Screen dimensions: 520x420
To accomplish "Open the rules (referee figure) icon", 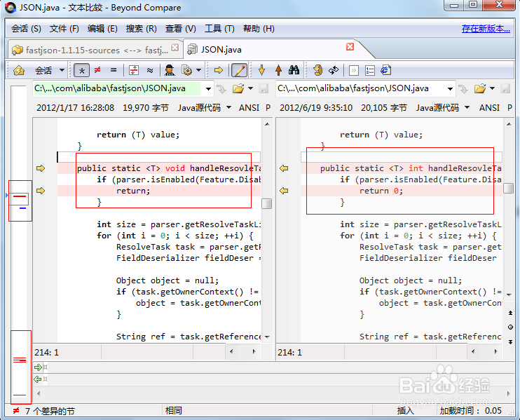I will point(170,70).
